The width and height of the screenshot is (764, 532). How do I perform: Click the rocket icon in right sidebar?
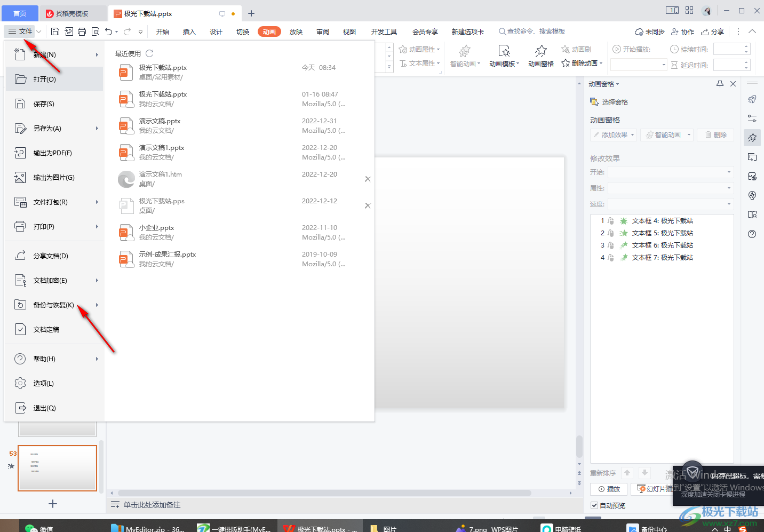pyautogui.click(x=752, y=99)
